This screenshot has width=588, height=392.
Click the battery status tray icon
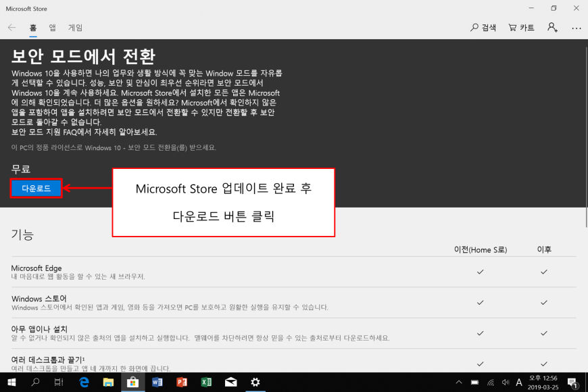[474, 383]
